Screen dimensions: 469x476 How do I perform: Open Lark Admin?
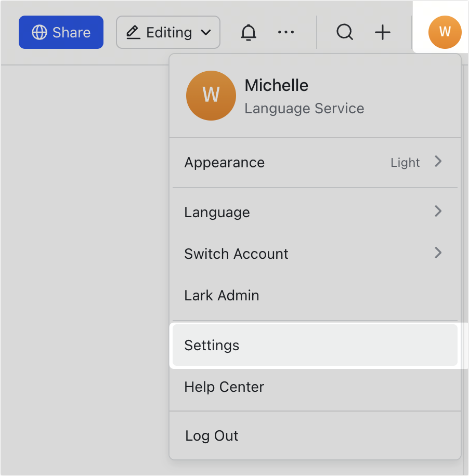[315, 295]
